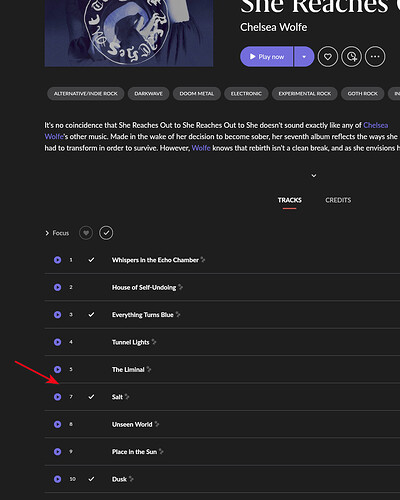Play track 3 Everything Turns Blue

(x=58, y=315)
